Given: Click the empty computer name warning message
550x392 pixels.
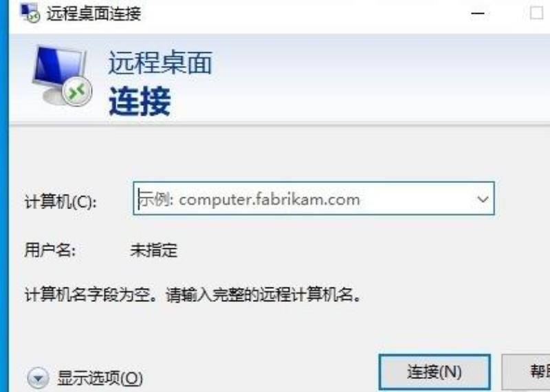Looking at the screenshot, I should 193,295.
